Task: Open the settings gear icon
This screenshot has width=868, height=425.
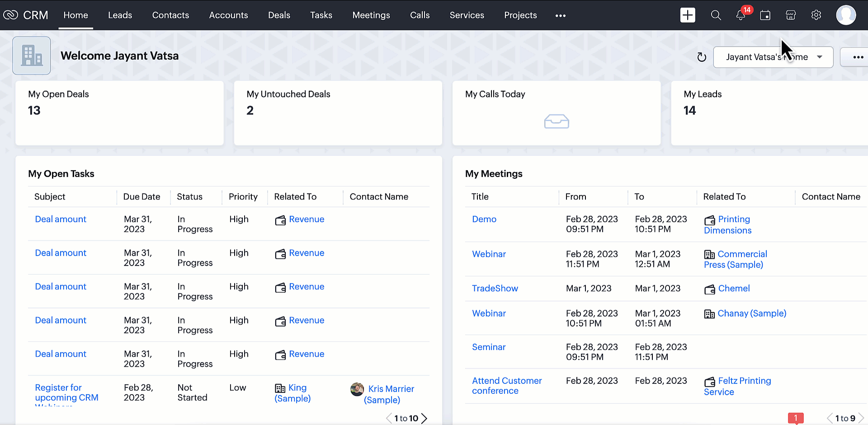Action: click(816, 15)
